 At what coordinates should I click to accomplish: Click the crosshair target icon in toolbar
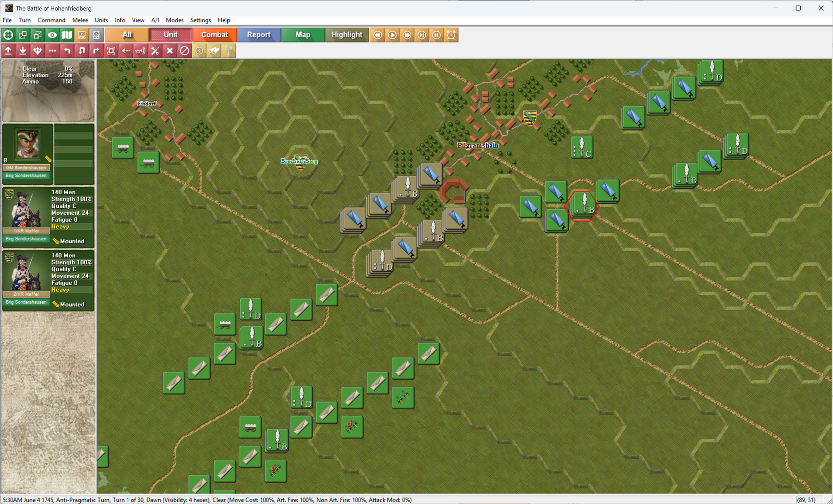click(8, 35)
